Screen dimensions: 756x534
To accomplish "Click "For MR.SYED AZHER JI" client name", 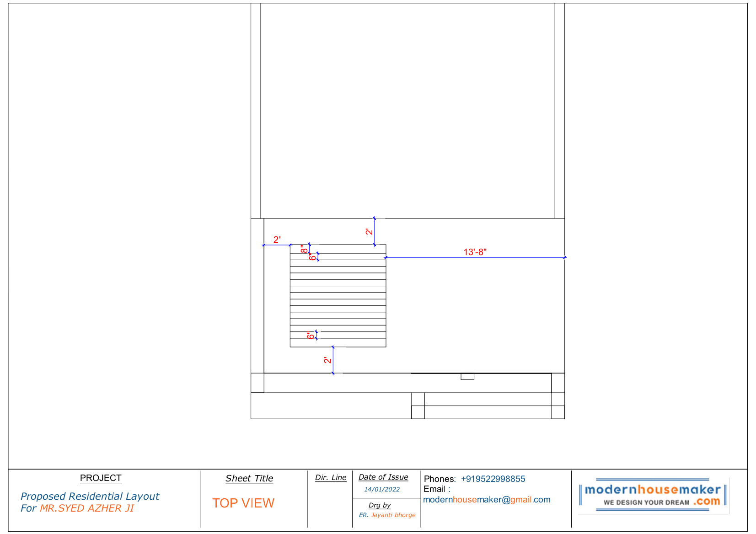I will (77, 508).
